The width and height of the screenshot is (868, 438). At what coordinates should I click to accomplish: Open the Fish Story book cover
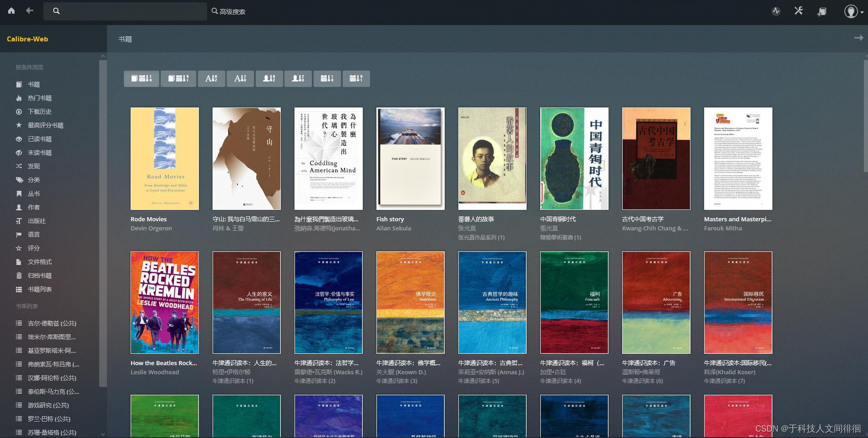tap(411, 158)
